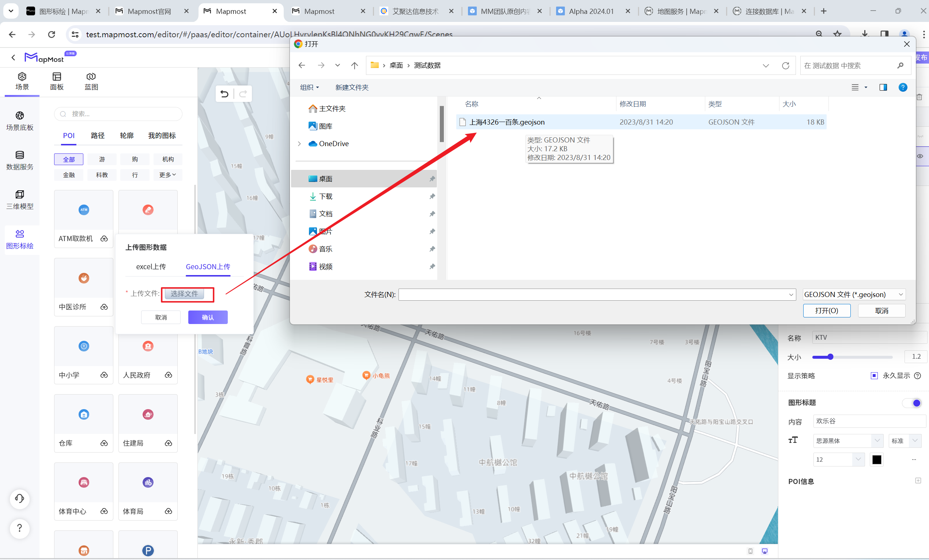The height and width of the screenshot is (560, 929).
Task: Click the 住建局 upload cloud icon
Action: tap(169, 443)
